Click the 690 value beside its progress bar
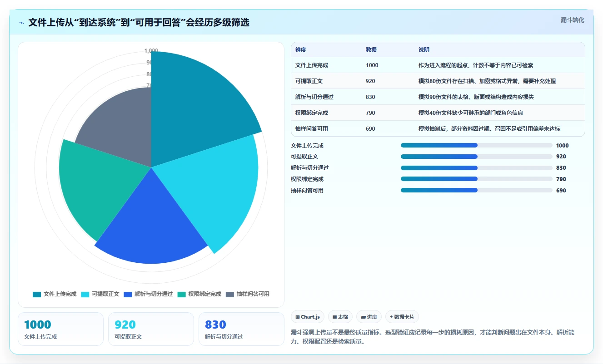The width and height of the screenshot is (603, 364). (x=561, y=191)
